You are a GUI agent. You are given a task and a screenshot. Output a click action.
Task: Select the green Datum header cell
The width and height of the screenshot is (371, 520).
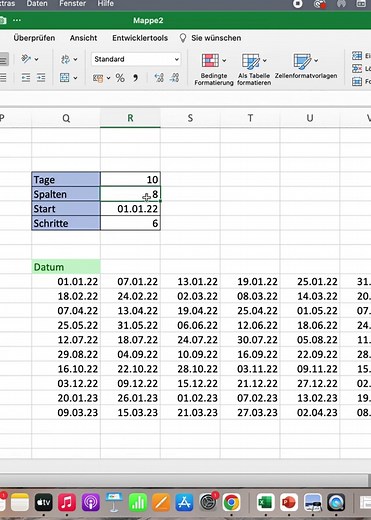pyautogui.click(x=66, y=267)
